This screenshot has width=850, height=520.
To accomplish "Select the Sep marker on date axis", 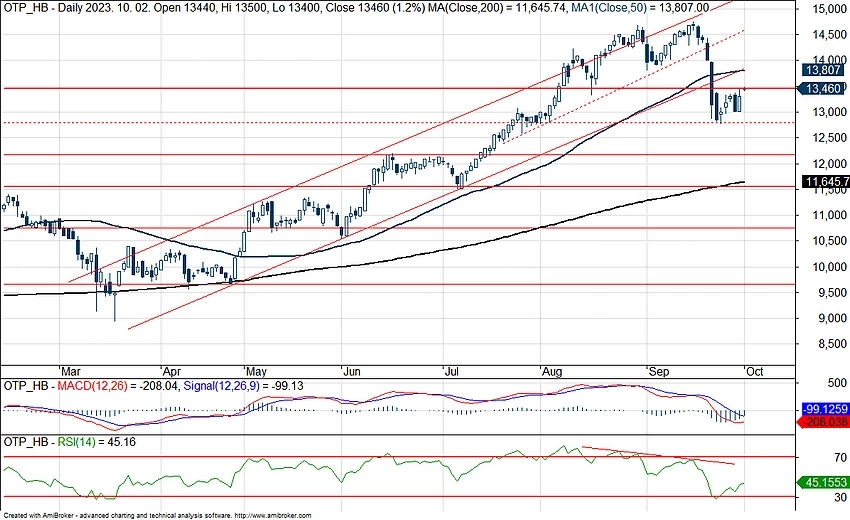I will 657,369.
